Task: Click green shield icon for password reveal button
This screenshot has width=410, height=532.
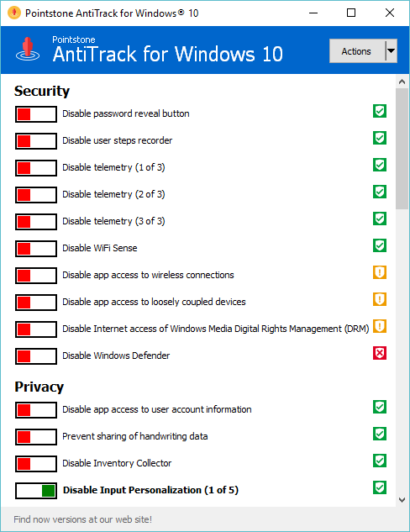Action: [x=380, y=111]
